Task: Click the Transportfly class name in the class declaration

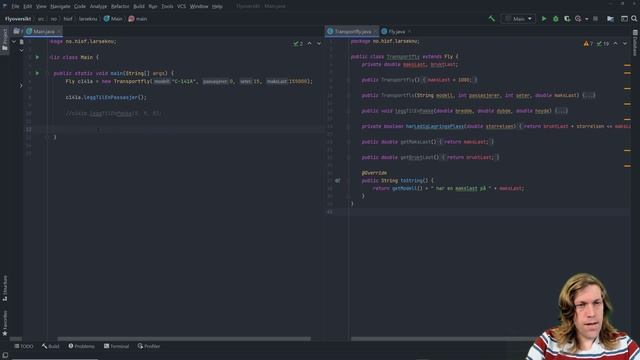Action: 403,56
